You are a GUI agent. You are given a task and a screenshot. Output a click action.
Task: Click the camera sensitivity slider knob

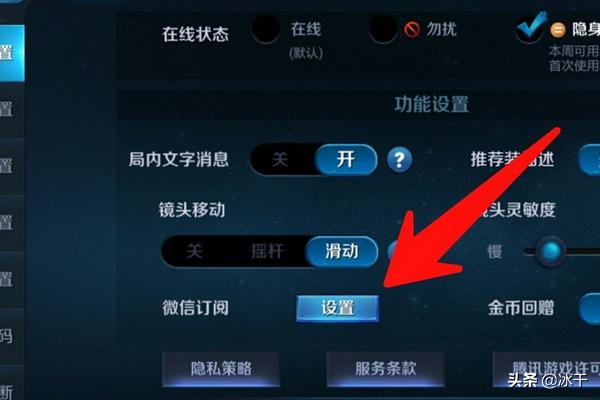pos(551,251)
